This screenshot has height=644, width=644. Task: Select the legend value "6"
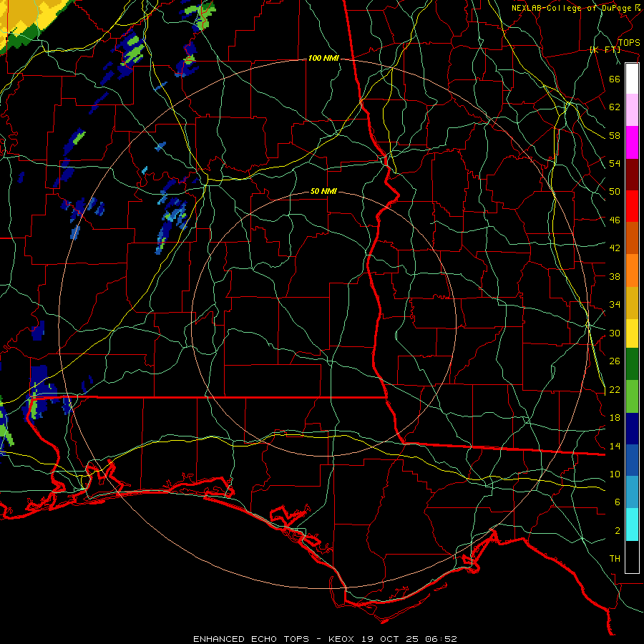(618, 502)
